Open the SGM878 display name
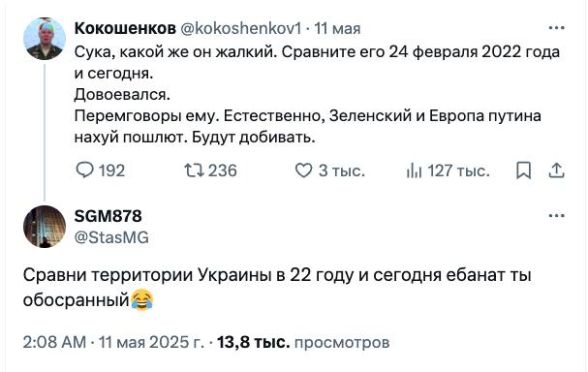Image resolution: width=588 pixels, height=372 pixels. [108, 216]
